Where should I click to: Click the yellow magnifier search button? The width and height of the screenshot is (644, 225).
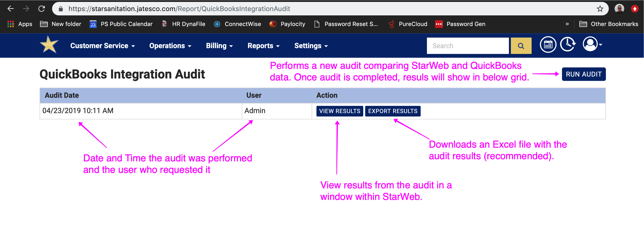pyautogui.click(x=521, y=46)
